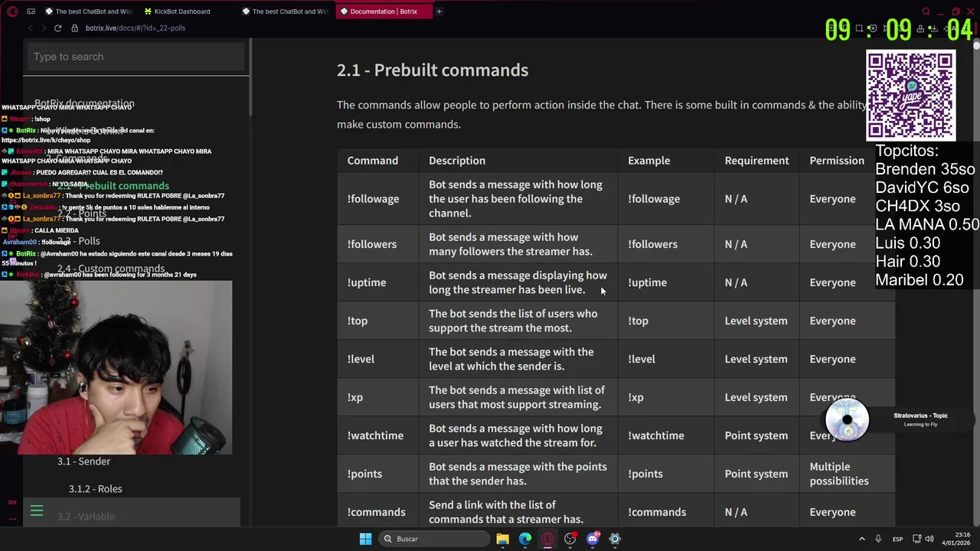Image resolution: width=980 pixels, height=551 pixels.
Task: Open network tray icon
Action: [x=916, y=539]
